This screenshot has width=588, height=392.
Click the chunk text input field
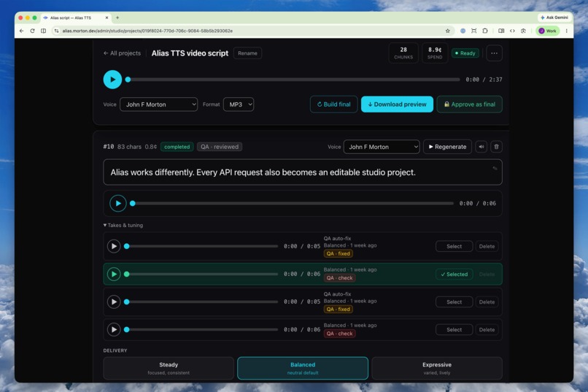tap(303, 172)
